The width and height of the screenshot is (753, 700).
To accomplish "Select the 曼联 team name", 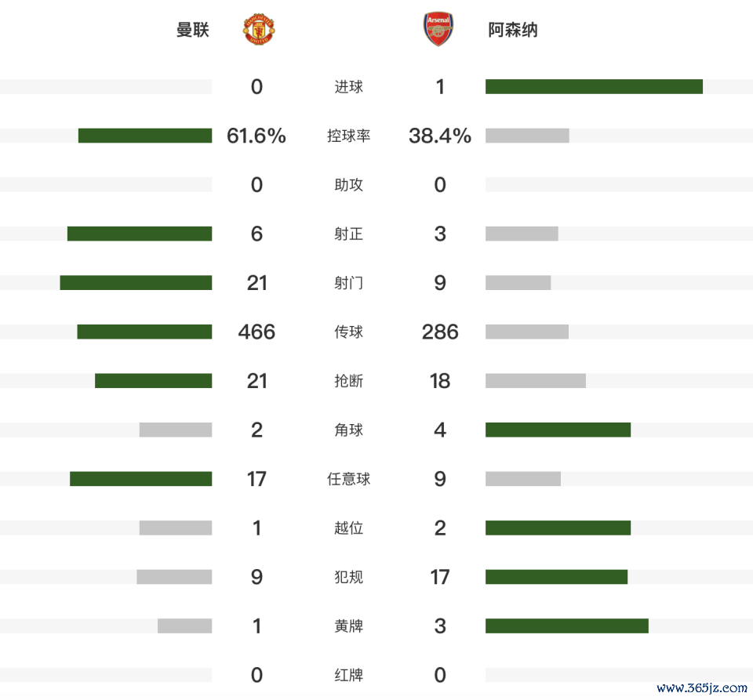I will 193,31.
